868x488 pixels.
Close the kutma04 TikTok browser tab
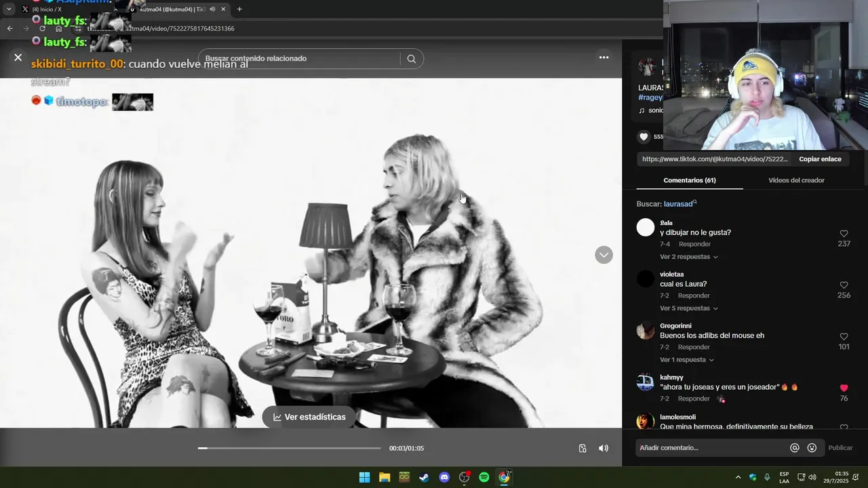click(x=223, y=9)
